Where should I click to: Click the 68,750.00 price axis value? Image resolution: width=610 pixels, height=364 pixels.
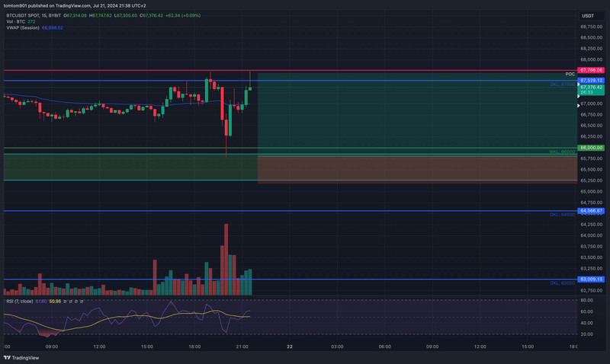[x=592, y=27]
